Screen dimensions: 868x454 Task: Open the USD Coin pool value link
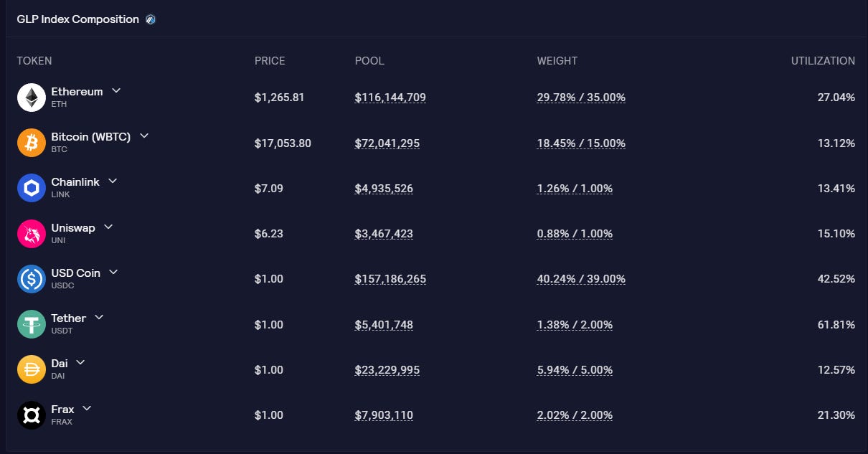click(x=390, y=279)
